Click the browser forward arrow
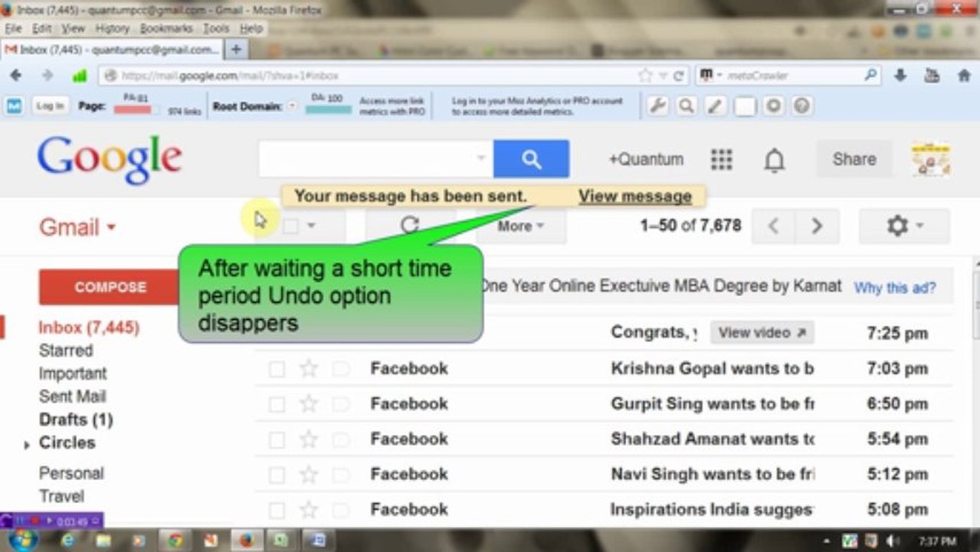This screenshot has height=552, width=980. [x=48, y=75]
